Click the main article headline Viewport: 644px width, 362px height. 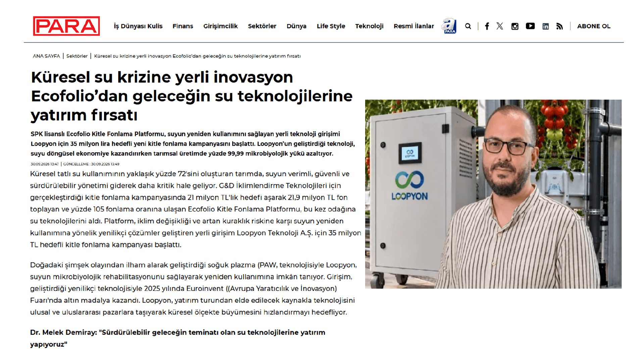pyautogui.click(x=192, y=96)
